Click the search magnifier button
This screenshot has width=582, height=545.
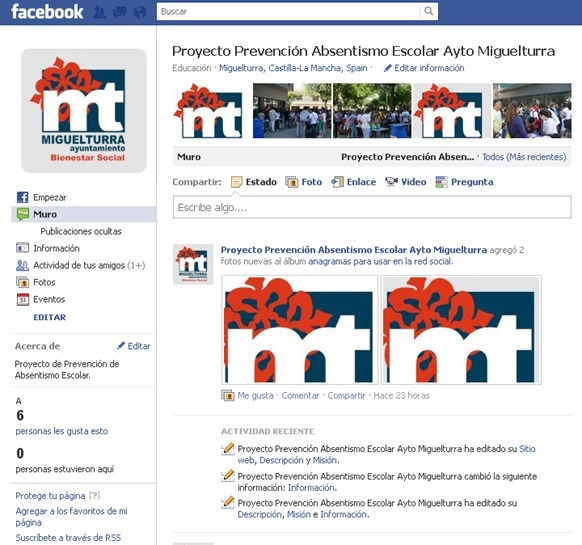[x=429, y=11]
